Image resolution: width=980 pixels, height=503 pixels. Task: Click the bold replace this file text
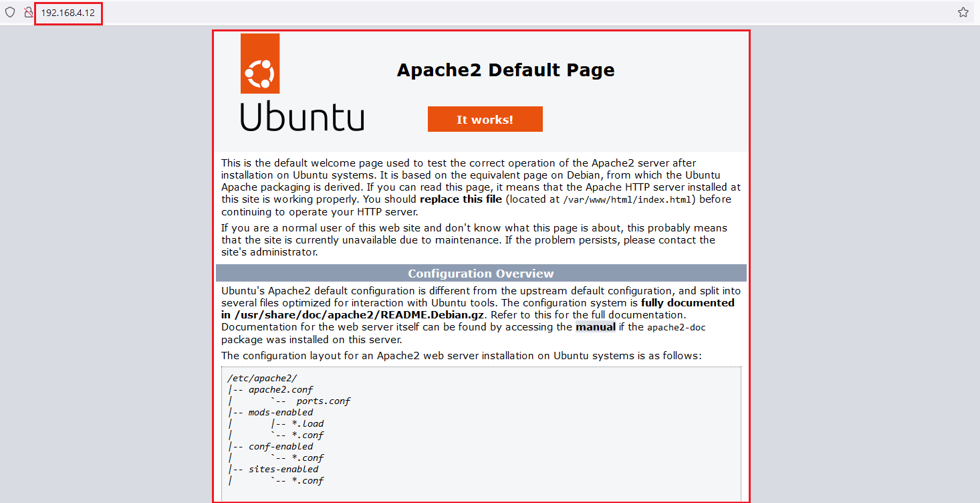pyautogui.click(x=461, y=199)
